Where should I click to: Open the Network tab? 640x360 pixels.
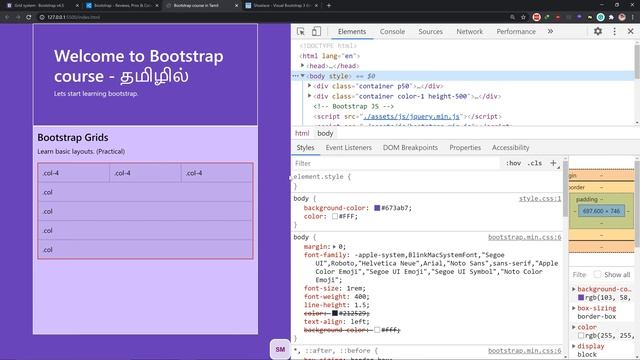[x=469, y=31]
